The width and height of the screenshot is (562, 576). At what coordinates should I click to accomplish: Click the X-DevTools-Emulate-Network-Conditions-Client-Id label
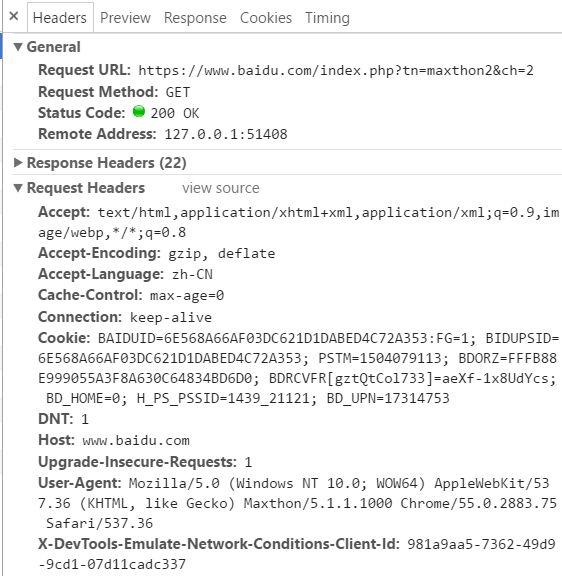pos(219,544)
